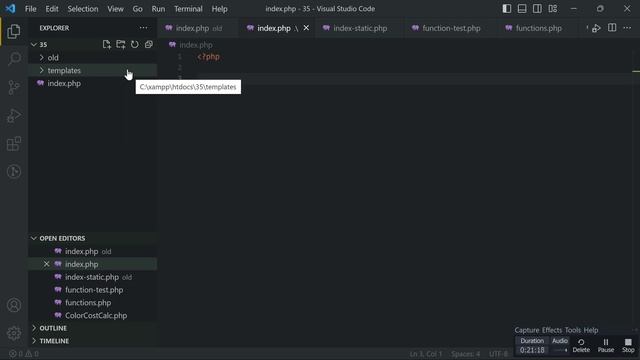This screenshot has width=640, height=360.
Task: Open Explorer views and more actions menu
Action: (x=143, y=28)
